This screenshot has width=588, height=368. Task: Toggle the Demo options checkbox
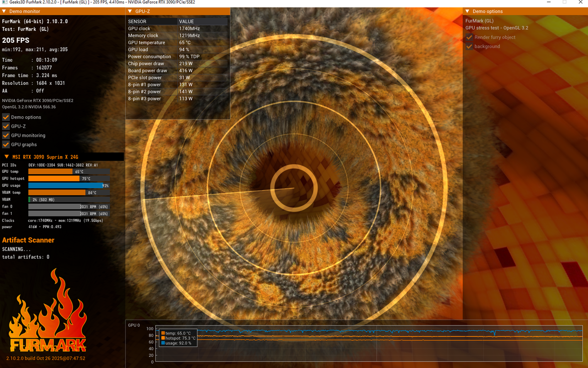[6, 117]
